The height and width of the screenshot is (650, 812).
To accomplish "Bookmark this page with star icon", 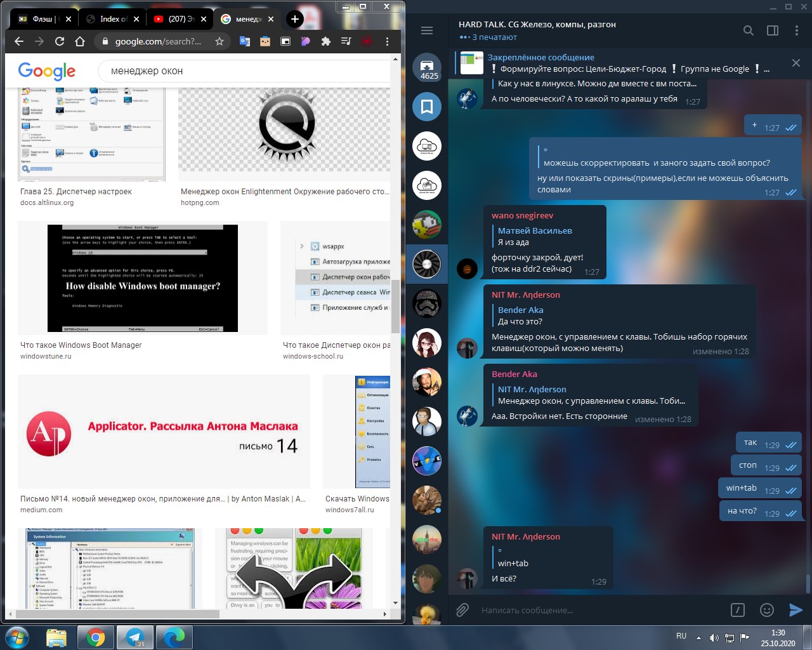I will 219,41.
